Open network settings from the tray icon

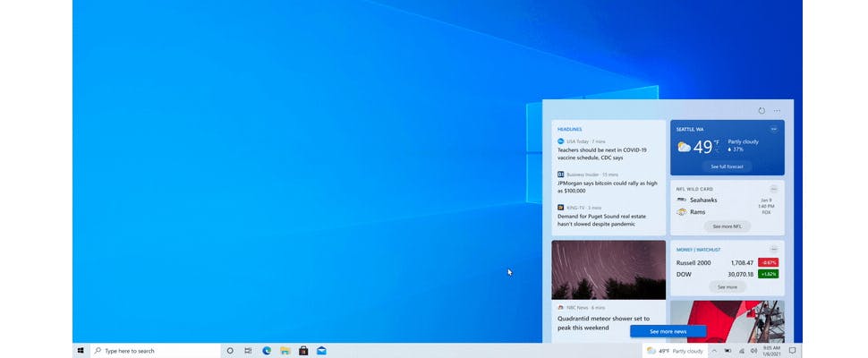741,351
